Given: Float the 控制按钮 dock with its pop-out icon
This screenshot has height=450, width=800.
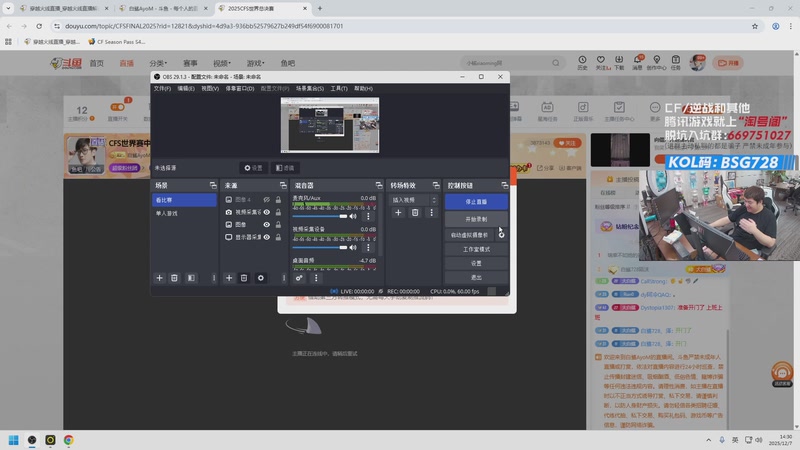Looking at the screenshot, I should pos(505,185).
